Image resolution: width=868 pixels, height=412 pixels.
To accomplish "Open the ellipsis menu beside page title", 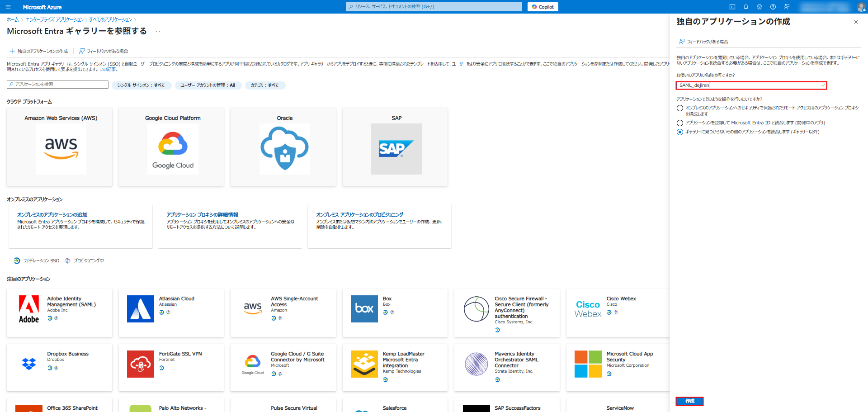I will point(158,31).
